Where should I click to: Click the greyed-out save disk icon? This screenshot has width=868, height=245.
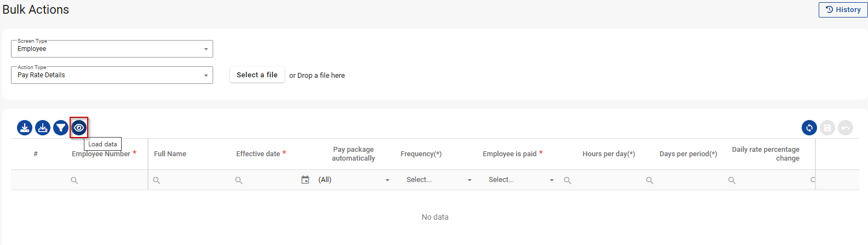tap(827, 128)
